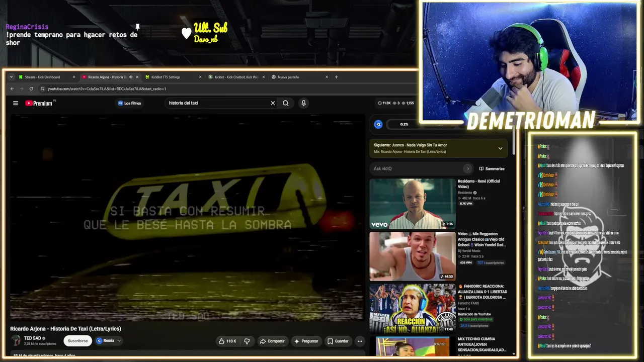Click the Preguntar button
This screenshot has width=644, height=362.
[x=306, y=341]
